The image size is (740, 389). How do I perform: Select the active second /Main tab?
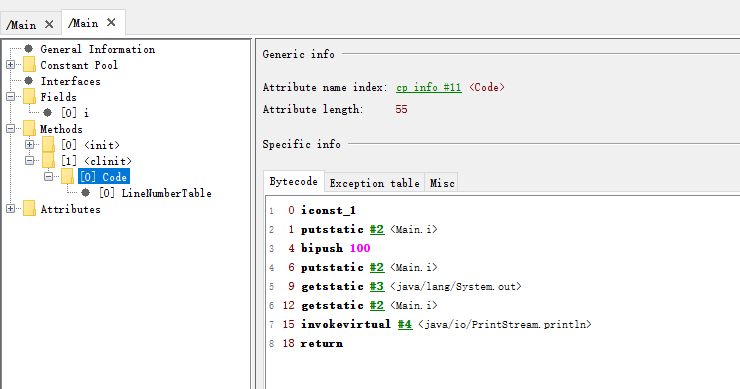pos(83,23)
